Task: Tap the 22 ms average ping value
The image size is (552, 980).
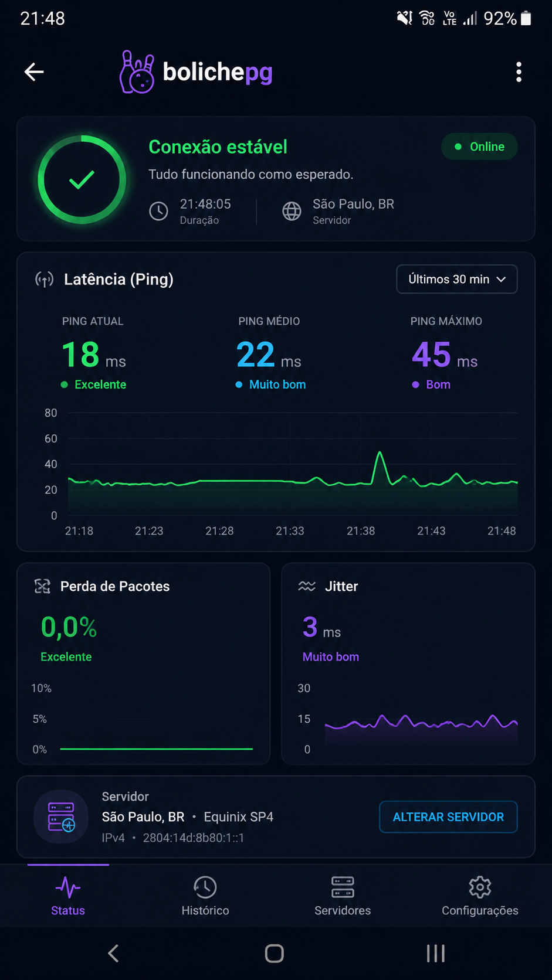Action: coord(269,355)
